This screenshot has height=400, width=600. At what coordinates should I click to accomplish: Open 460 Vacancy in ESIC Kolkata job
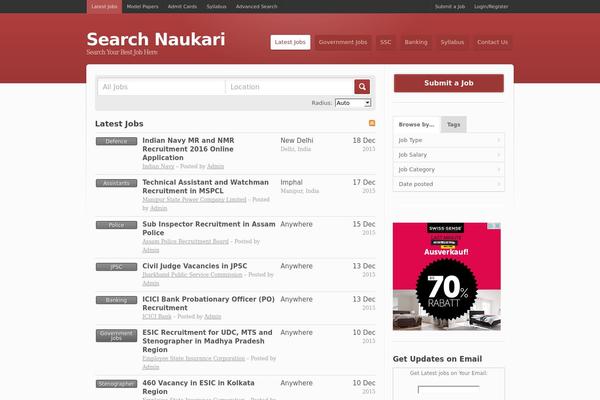coord(198,387)
